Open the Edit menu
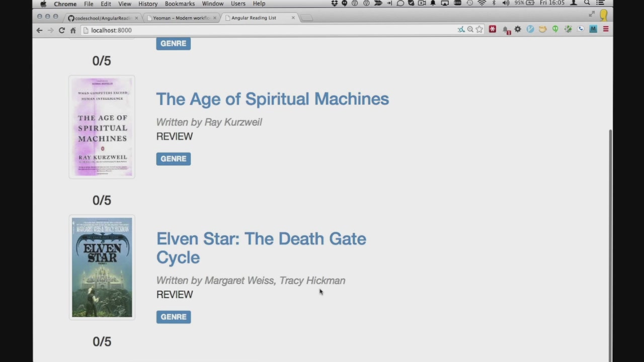This screenshot has width=644, height=362. [106, 4]
